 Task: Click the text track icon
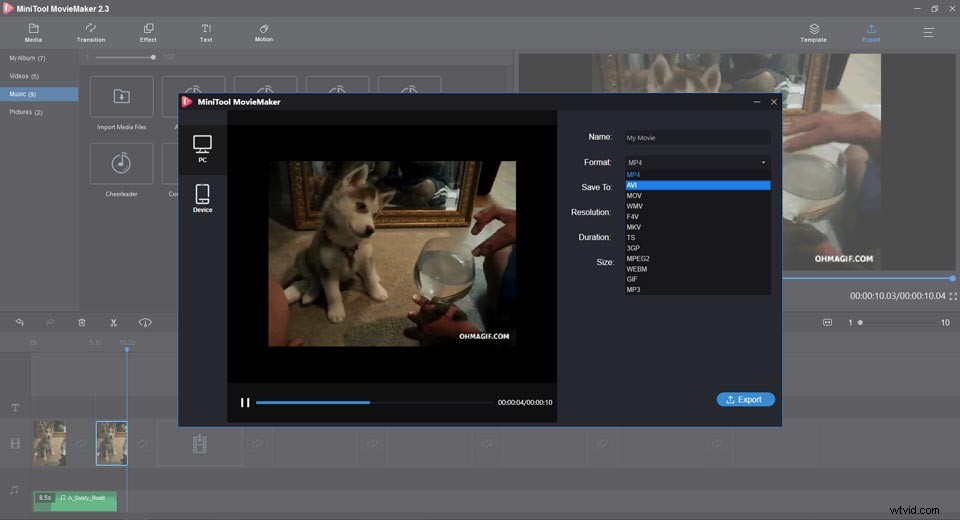[x=15, y=408]
